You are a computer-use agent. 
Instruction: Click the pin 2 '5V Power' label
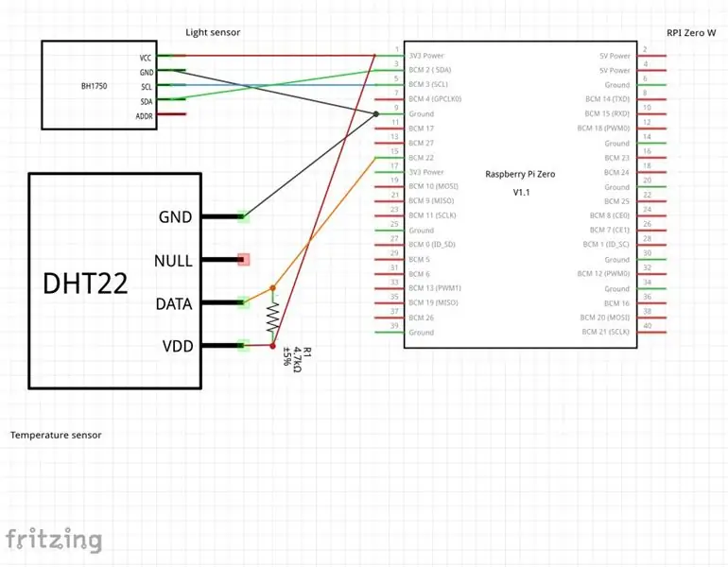point(615,56)
